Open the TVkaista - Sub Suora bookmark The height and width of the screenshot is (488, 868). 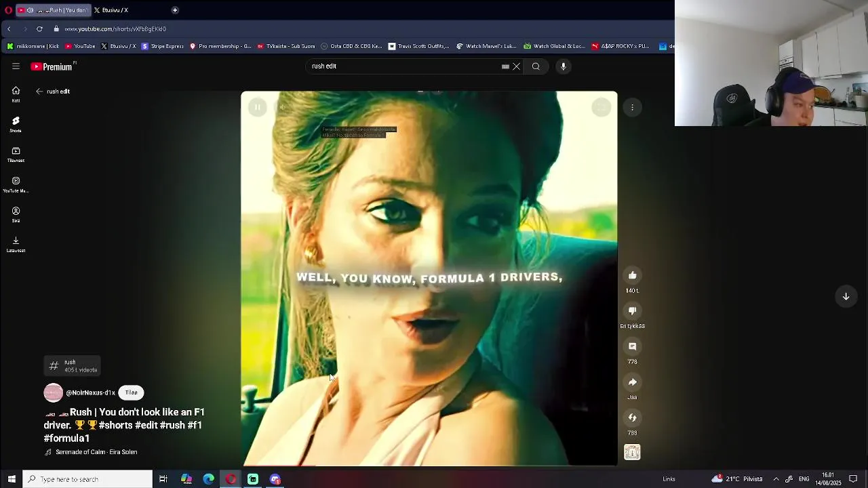coord(285,46)
